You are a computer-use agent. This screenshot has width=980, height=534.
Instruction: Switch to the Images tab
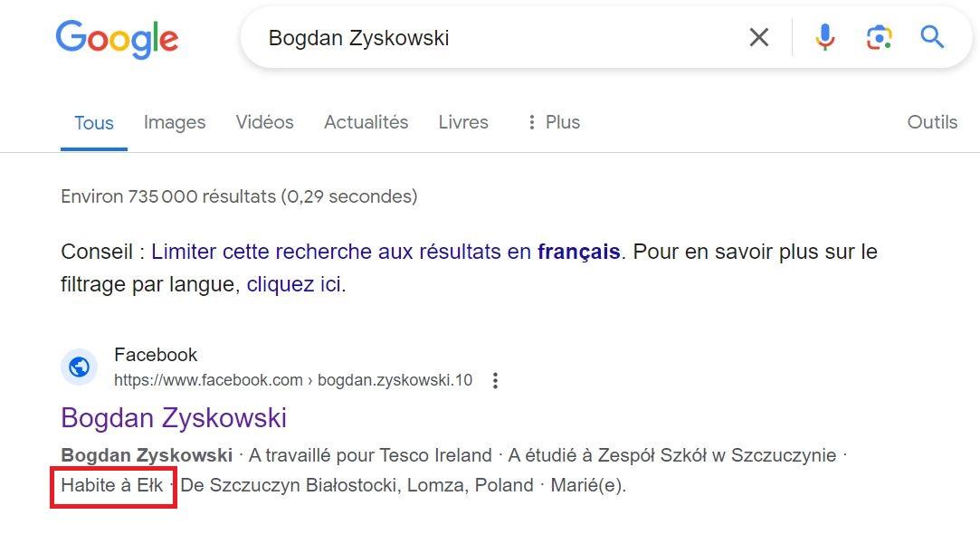point(175,122)
